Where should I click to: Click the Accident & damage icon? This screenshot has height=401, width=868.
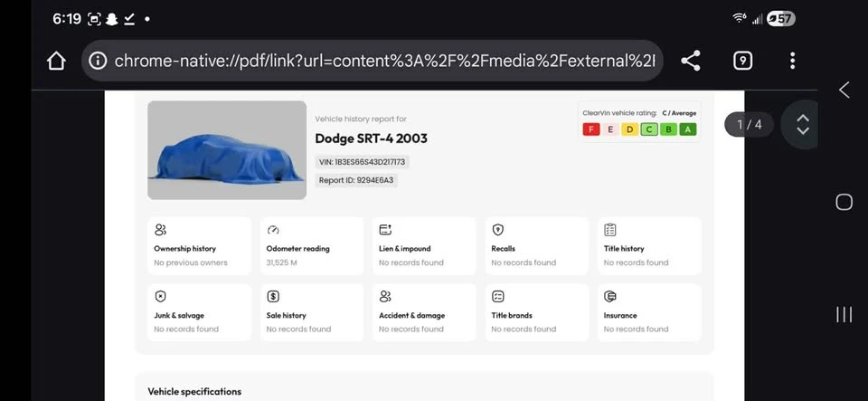coord(385,296)
